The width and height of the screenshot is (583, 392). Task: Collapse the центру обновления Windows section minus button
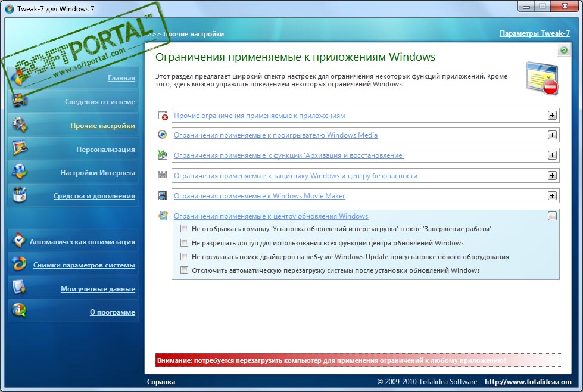point(552,216)
